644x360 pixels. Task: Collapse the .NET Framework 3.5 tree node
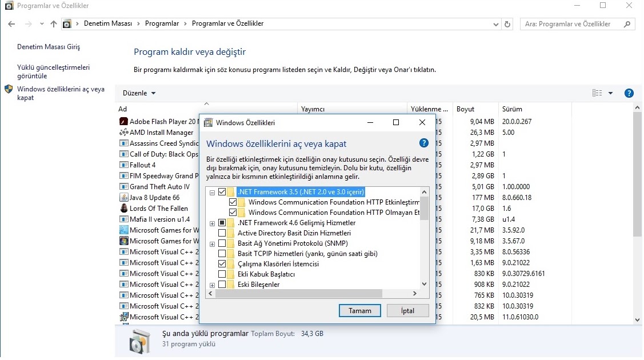click(x=212, y=193)
